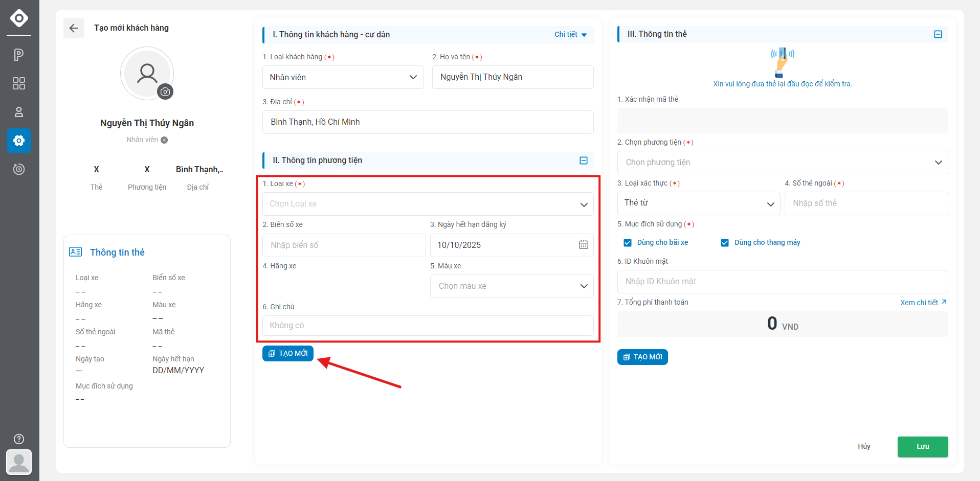
Task: Click the green Lưu button
Action: click(923, 447)
